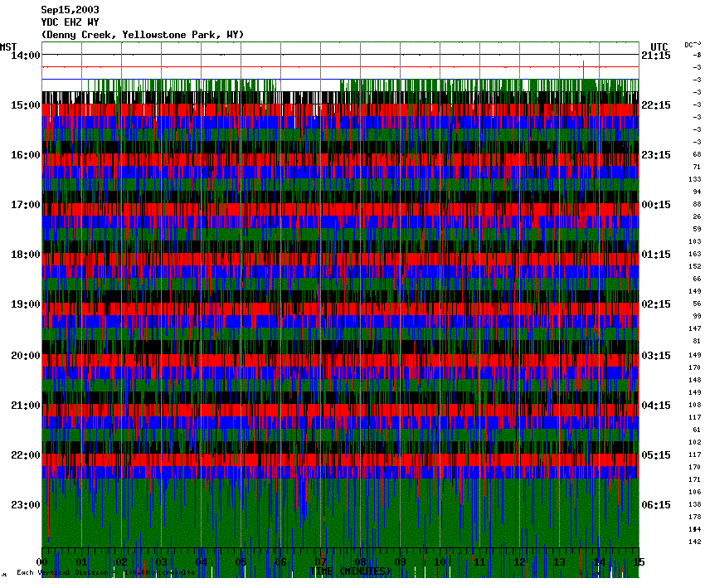This screenshot has height=588, width=705.
Task: Click the DC value 133 in right column
Action: click(696, 179)
